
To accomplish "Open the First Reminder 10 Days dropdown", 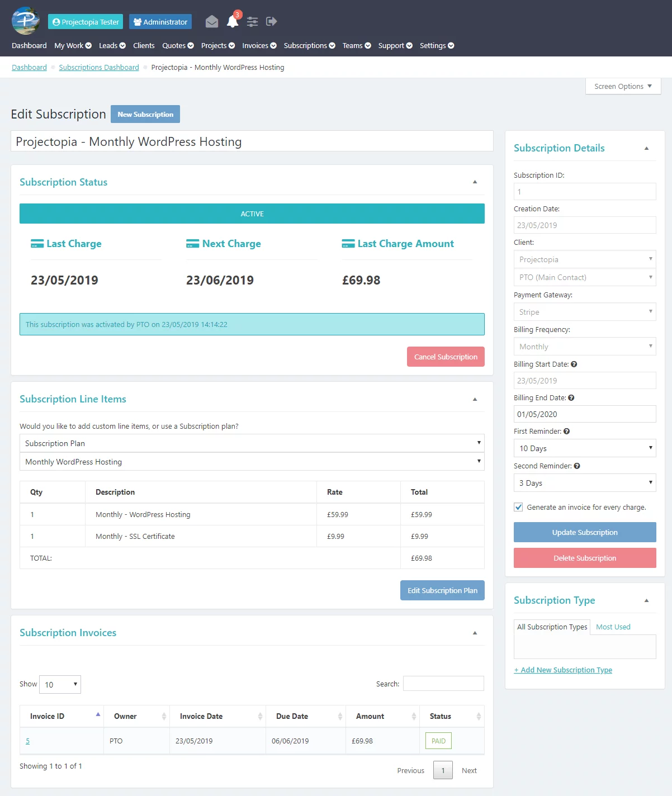I will coord(585,448).
